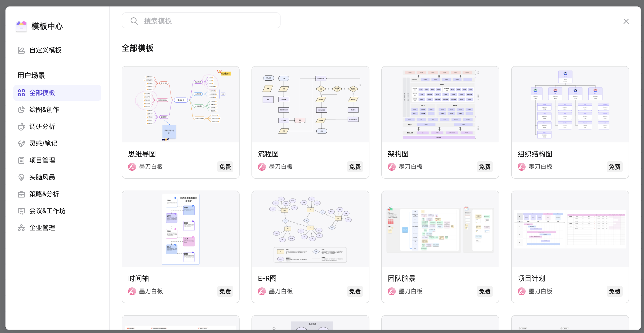Open the 组织结构图 template thumbnail
The height and width of the screenshot is (333, 644).
[570, 104]
